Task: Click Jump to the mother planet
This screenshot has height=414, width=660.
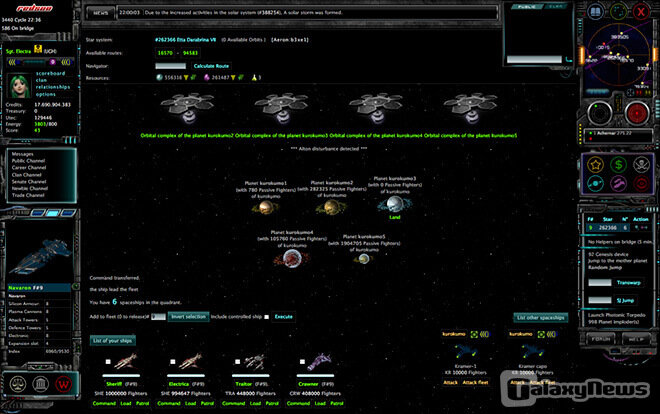Action: pyautogui.click(x=617, y=261)
